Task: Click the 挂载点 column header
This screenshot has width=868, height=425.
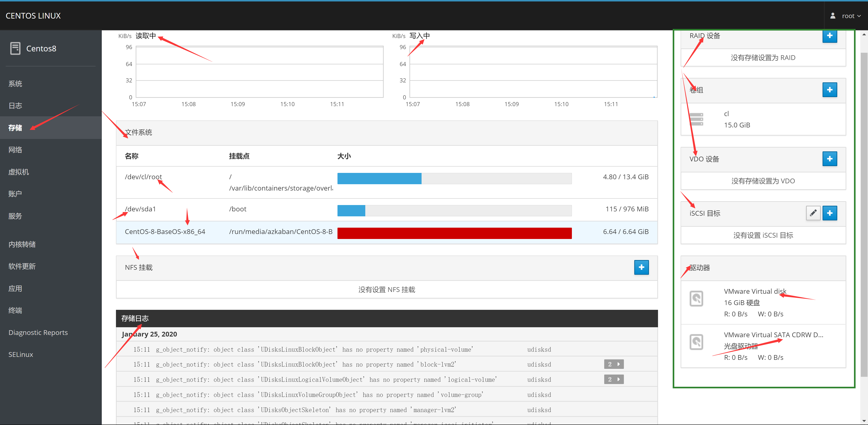Action: [239, 156]
